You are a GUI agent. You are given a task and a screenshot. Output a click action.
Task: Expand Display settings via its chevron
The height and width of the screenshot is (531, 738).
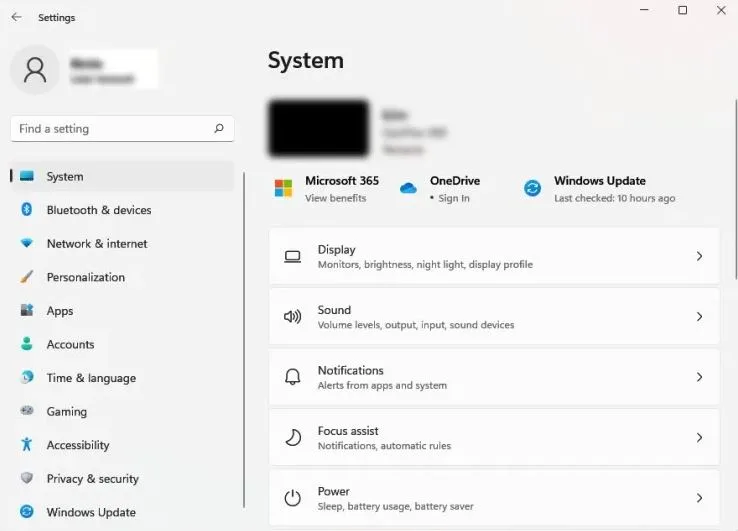click(x=699, y=256)
